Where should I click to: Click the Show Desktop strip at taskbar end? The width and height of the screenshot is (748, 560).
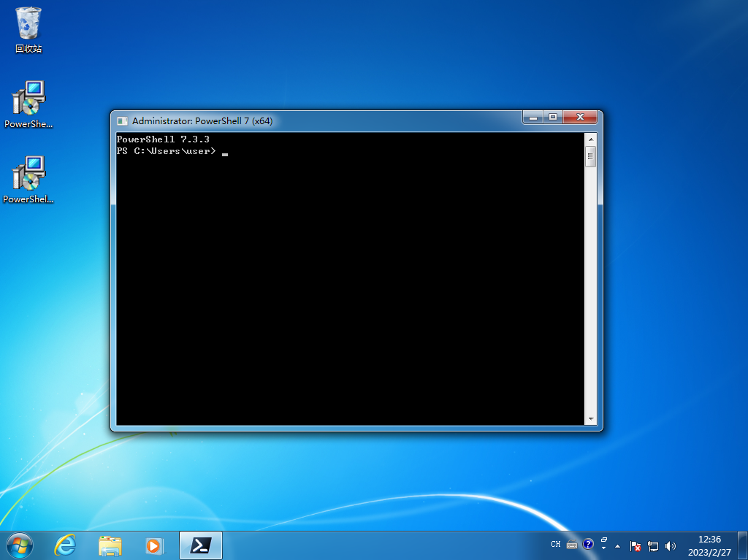pyautogui.click(x=743, y=545)
